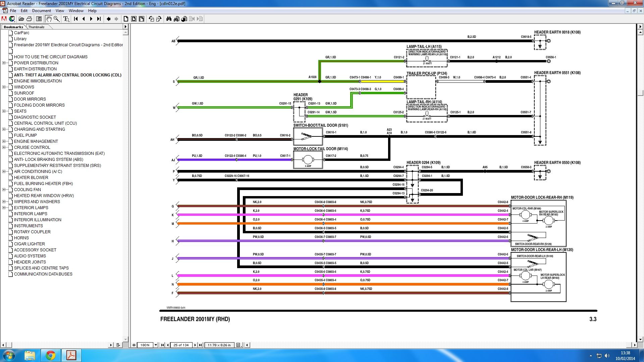Click the Search index binoculars-with-page icon
This screenshot has width=644, height=362.
tap(176, 19)
